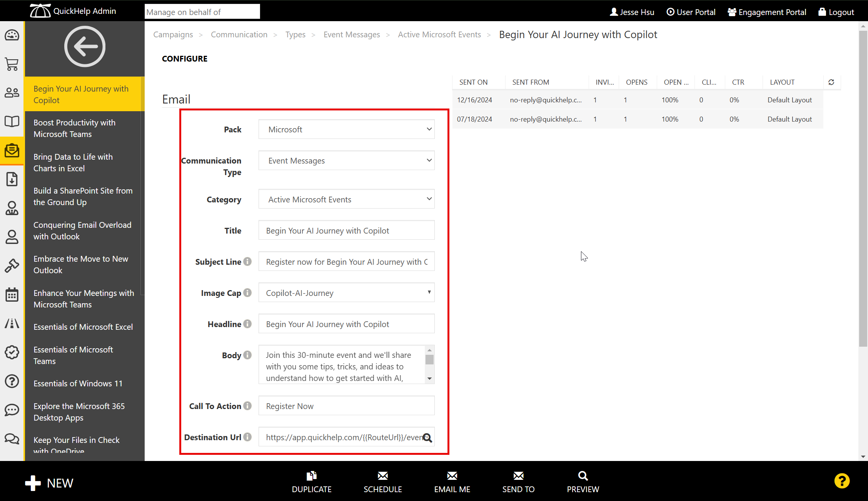The height and width of the screenshot is (501, 868).
Task: Click the Duplicate button in the bottom bar
Action: 312,483
